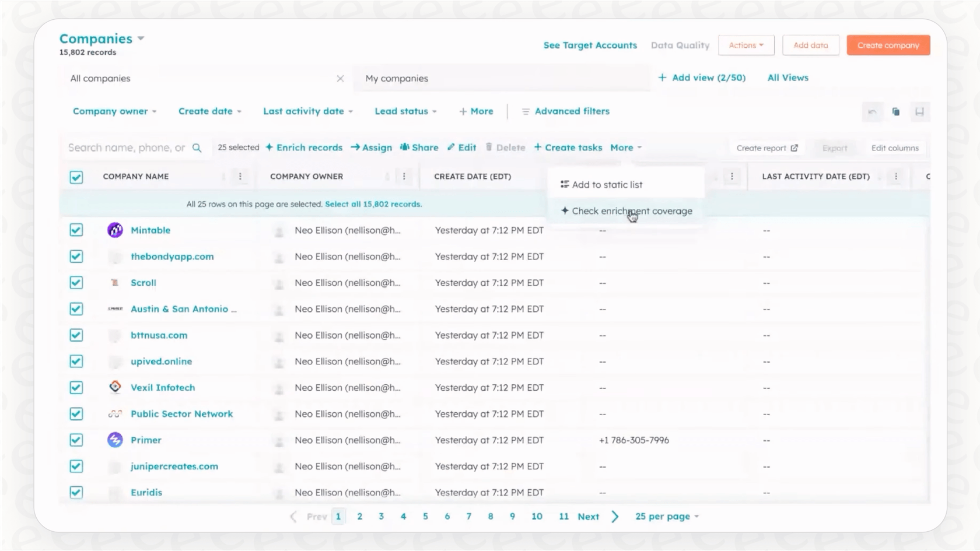
Task: Open the 25 per page dropdown
Action: 666,516
